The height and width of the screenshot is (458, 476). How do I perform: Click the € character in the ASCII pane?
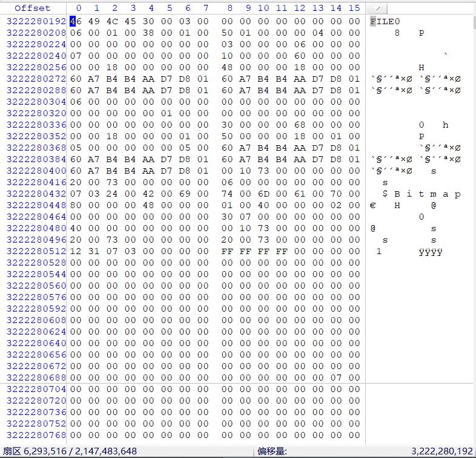click(x=373, y=206)
